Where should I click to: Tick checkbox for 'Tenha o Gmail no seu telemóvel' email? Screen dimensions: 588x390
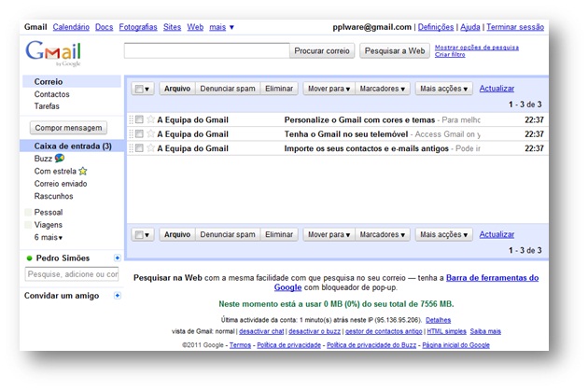[x=139, y=133]
